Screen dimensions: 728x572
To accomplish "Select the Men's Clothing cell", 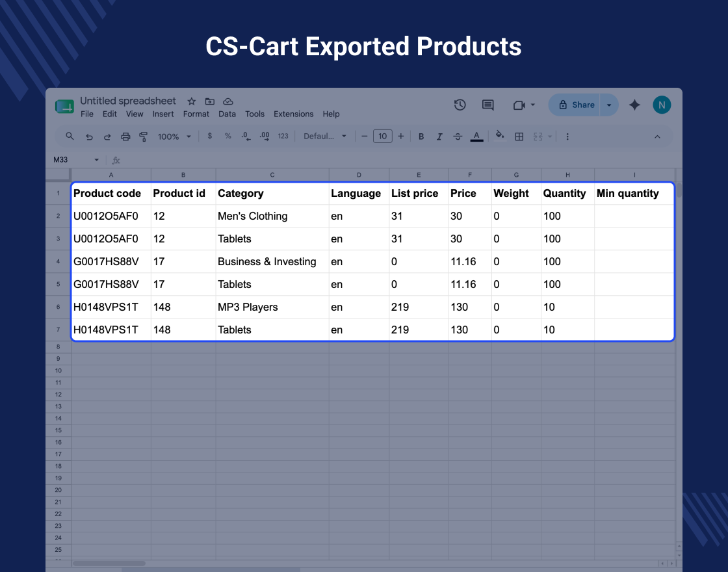I will point(272,216).
